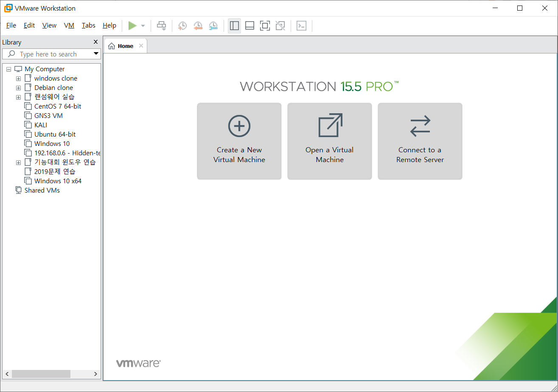This screenshot has width=558, height=392.
Task: Select 2019문제 연습 in the library
Action: (x=55, y=172)
